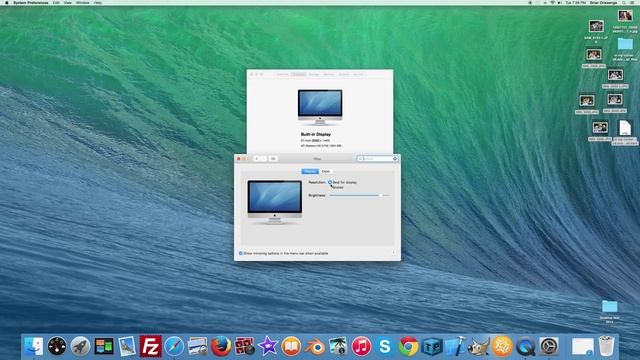Select the folder above the Dock's right end
Screen dimensions: 640x360
pos(609,306)
